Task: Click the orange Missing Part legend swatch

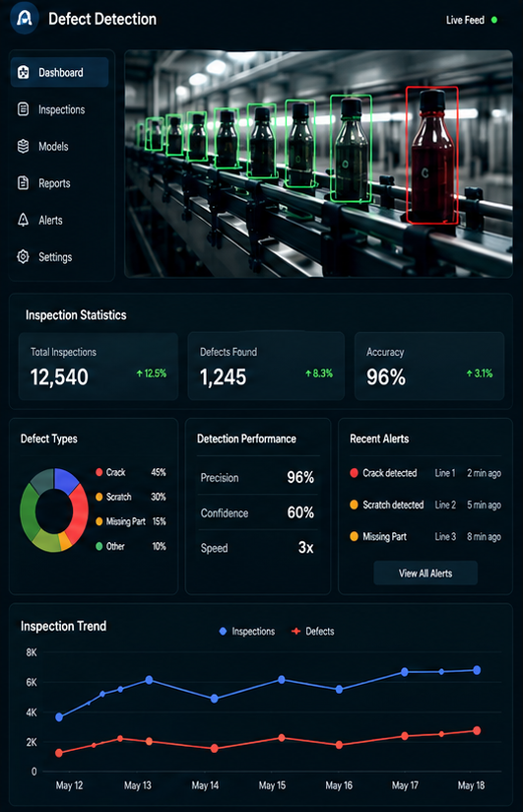Action: tap(98, 521)
